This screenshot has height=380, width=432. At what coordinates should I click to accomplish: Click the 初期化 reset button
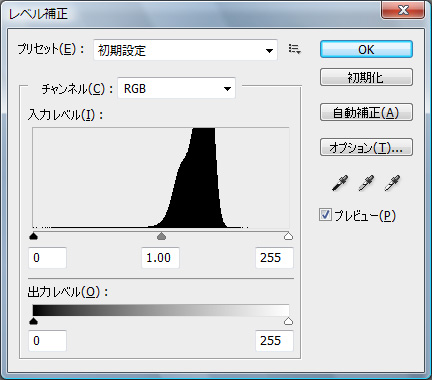(x=366, y=77)
